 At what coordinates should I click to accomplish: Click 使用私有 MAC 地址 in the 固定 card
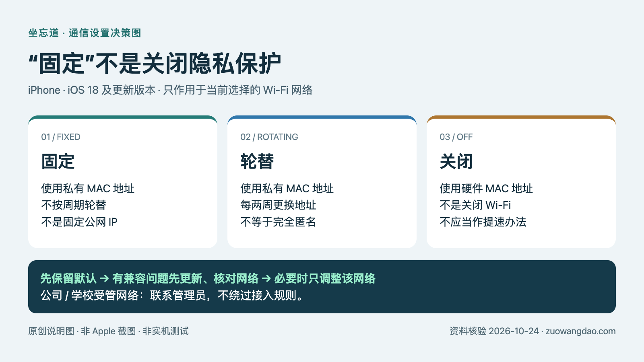click(x=88, y=189)
